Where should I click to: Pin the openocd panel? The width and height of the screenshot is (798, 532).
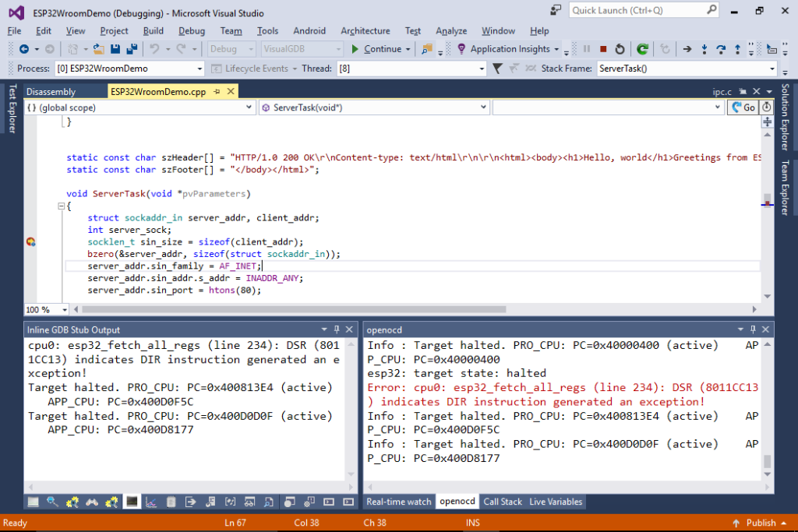(x=754, y=329)
